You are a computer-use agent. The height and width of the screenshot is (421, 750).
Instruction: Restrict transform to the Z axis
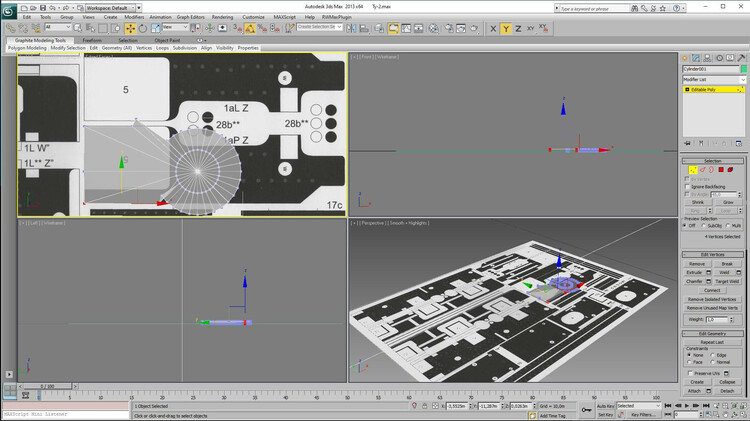518,28
